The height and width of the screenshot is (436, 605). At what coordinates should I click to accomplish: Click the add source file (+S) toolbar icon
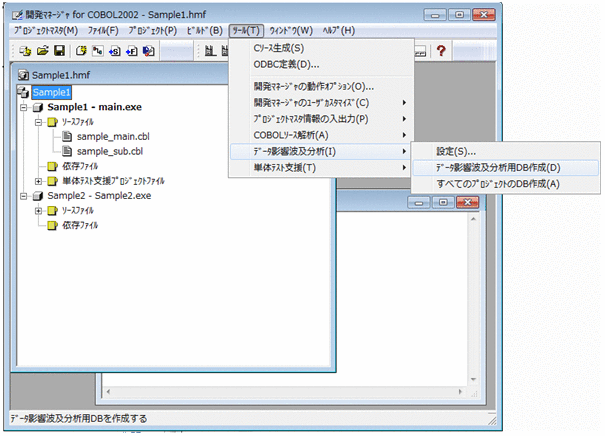[115, 51]
